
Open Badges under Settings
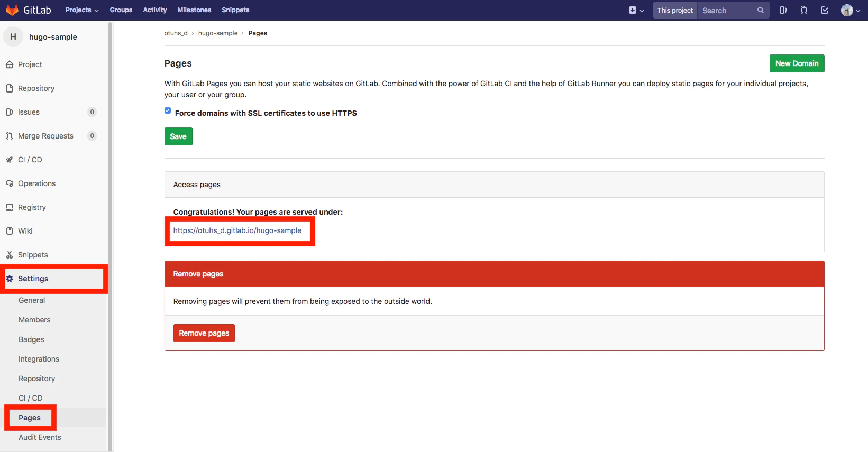click(31, 339)
